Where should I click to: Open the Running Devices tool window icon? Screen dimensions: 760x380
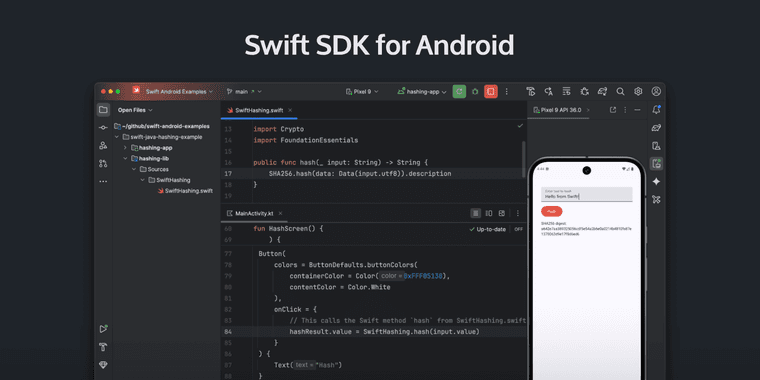click(x=656, y=163)
